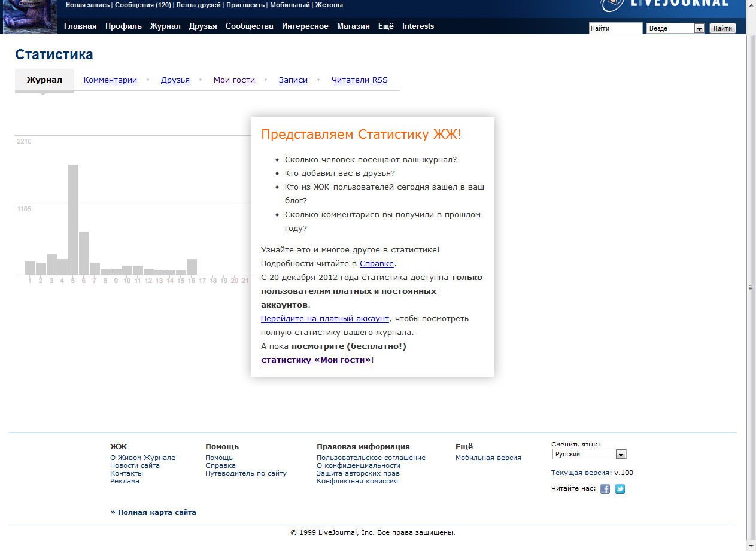Open 'Помощь' footer link
This screenshot has width=756, height=551.
tap(219, 458)
